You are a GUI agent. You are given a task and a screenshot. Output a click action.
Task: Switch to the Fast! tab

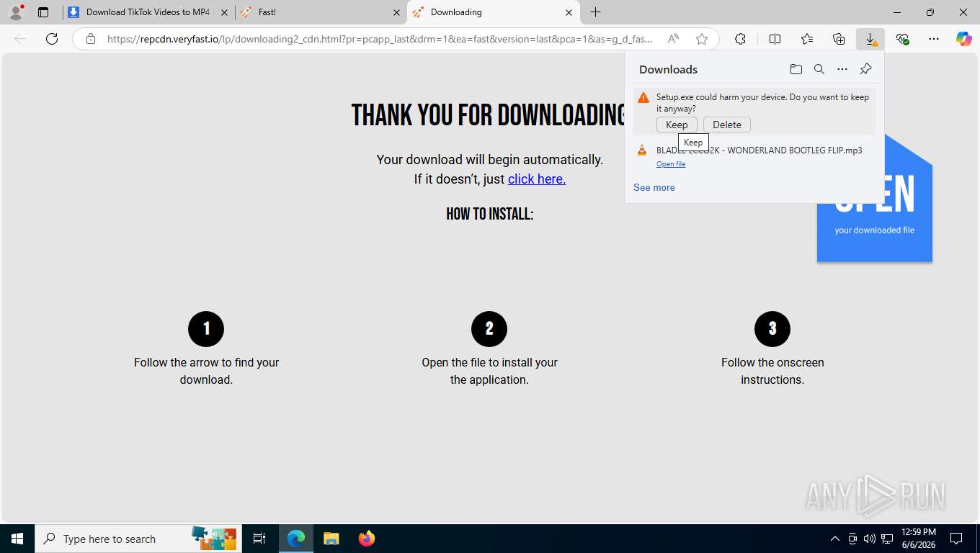click(321, 12)
